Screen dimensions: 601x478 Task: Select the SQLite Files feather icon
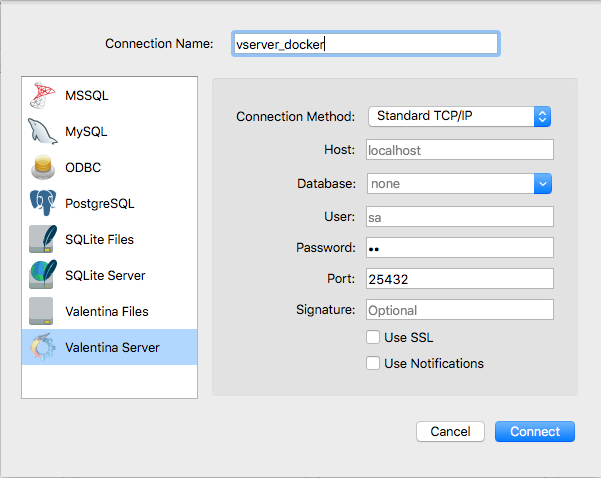coord(43,239)
